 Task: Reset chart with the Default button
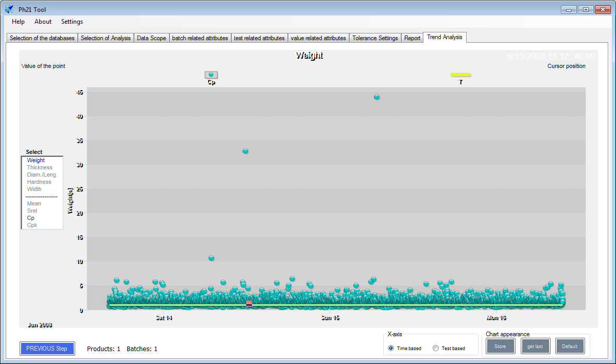[570, 346]
